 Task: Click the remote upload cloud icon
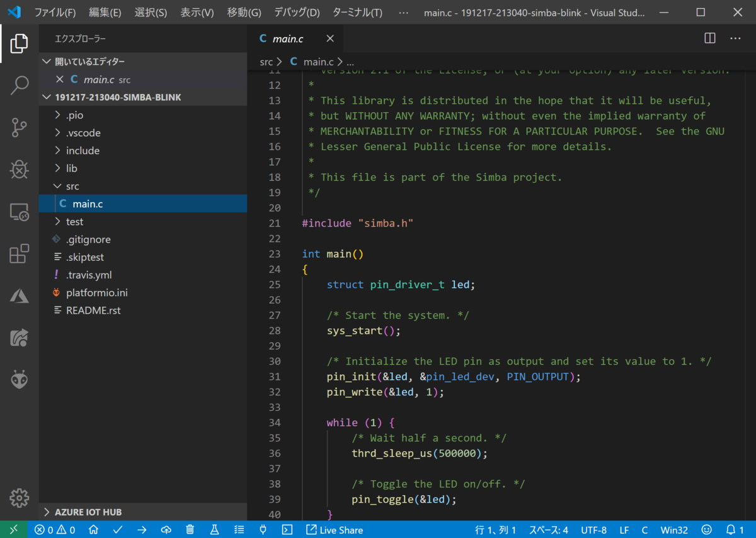pos(166,530)
